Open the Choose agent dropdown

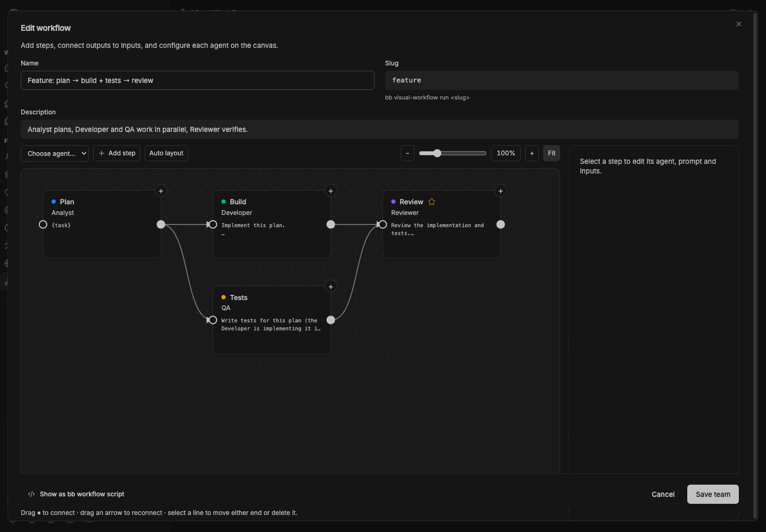[x=55, y=153]
